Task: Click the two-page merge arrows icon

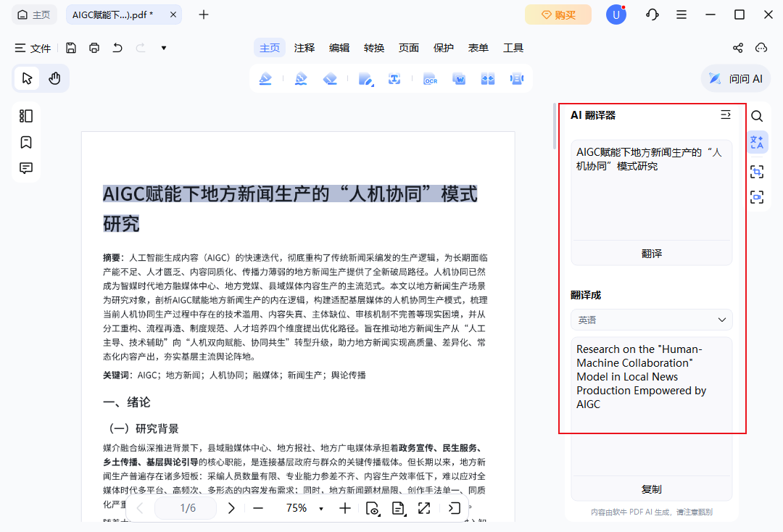Action: click(488, 79)
